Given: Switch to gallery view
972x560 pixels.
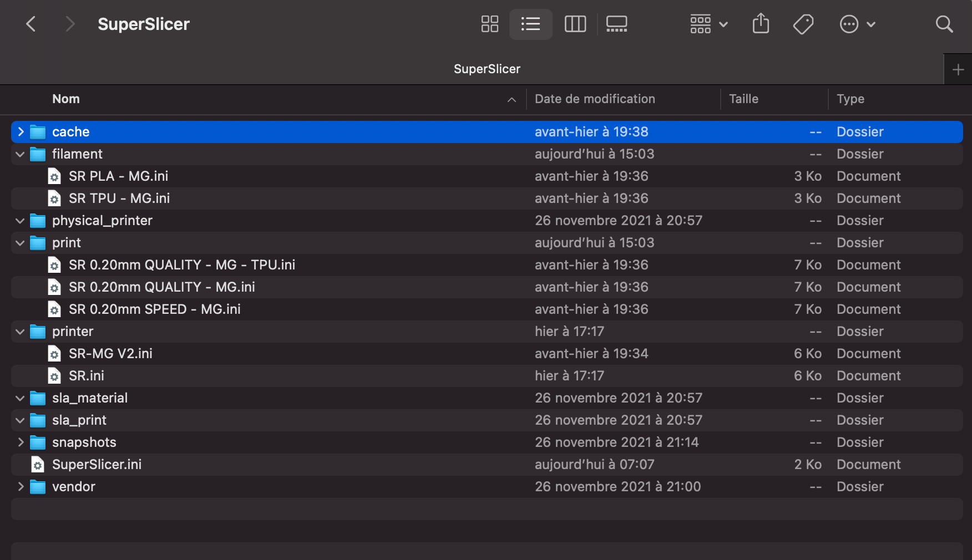Looking at the screenshot, I should [616, 24].
